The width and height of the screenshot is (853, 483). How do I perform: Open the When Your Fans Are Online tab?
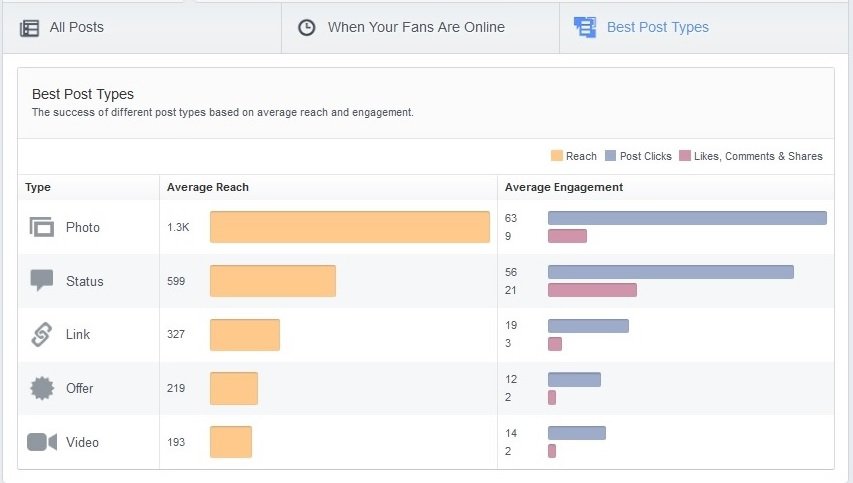[x=416, y=28]
